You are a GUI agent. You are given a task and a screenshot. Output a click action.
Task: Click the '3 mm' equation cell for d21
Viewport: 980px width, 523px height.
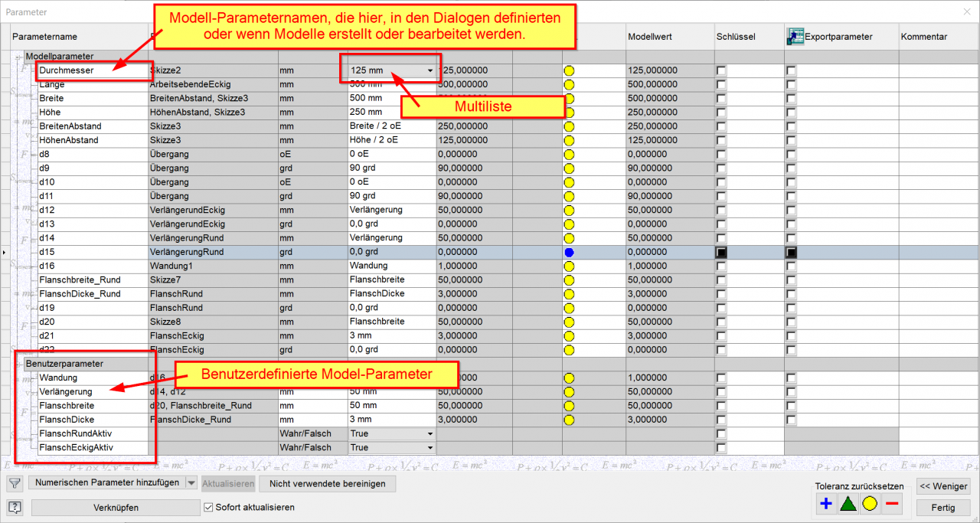pos(391,336)
